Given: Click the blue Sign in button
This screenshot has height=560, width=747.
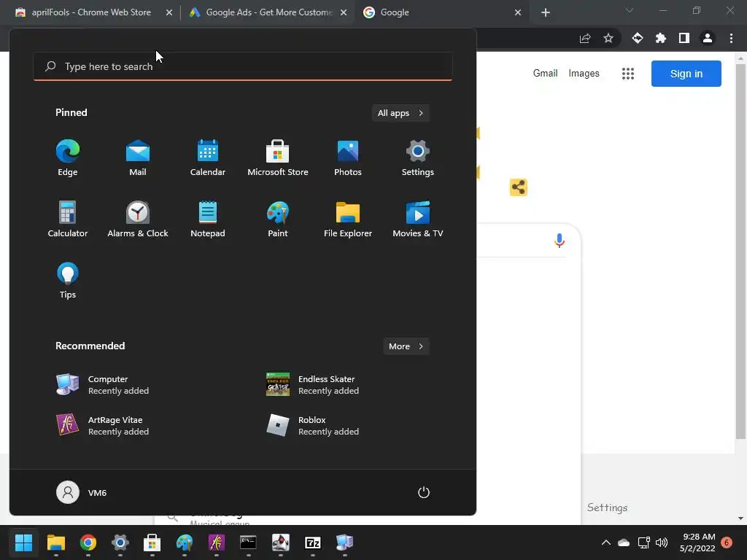Looking at the screenshot, I should pyautogui.click(x=686, y=74).
